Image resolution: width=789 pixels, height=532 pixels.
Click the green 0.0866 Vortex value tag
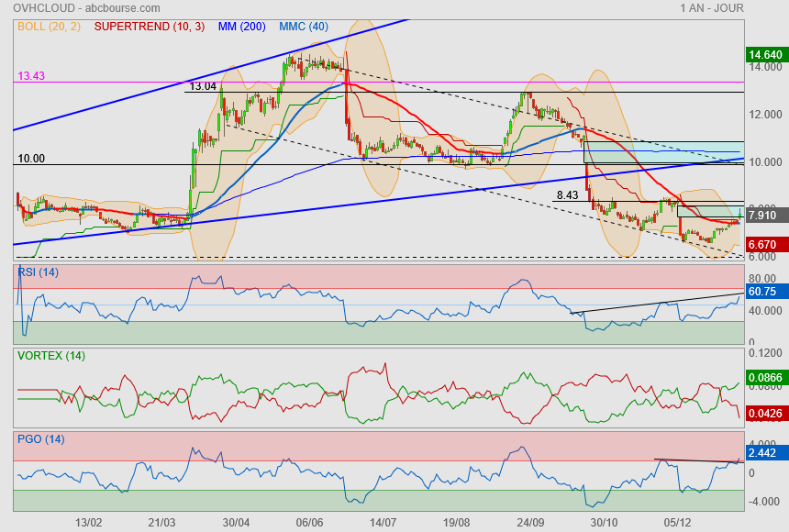click(764, 377)
